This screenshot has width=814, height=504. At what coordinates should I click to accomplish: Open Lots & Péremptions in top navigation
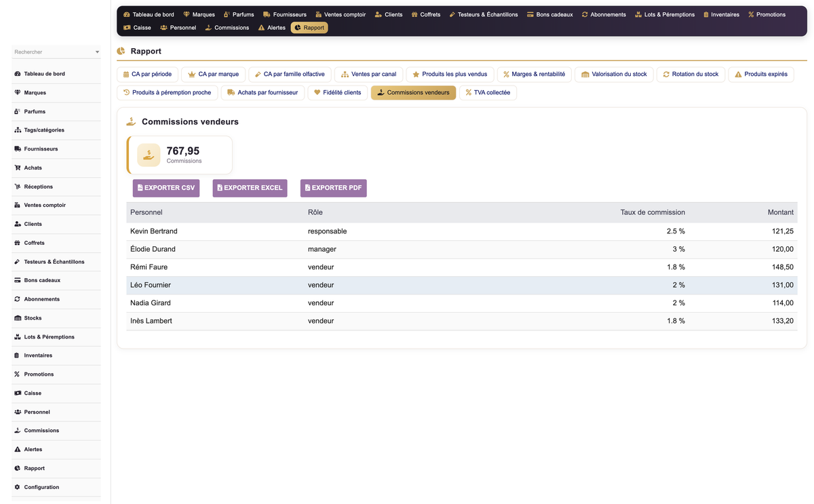coord(665,14)
